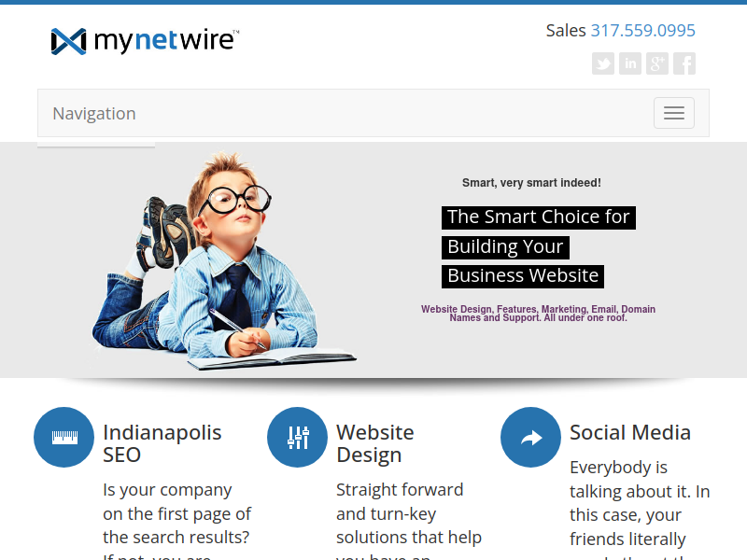The height and width of the screenshot is (560, 747).
Task: Open the LinkedIn social icon
Action: point(630,63)
